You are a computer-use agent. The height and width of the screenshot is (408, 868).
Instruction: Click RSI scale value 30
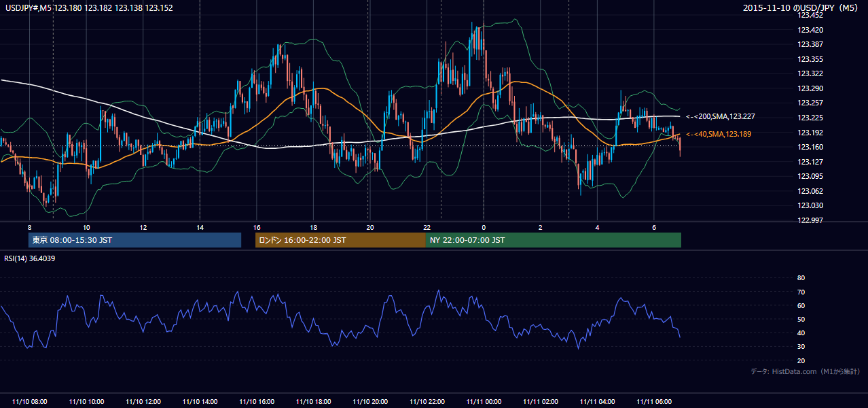[x=801, y=347]
